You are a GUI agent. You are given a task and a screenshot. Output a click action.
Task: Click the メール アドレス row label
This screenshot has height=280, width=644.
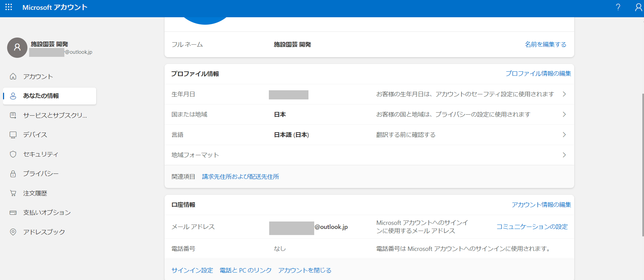pyautogui.click(x=193, y=227)
